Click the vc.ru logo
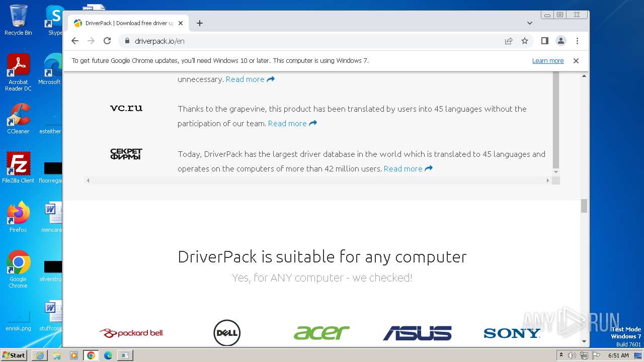Viewport: 644px width, 362px height. coord(126,108)
